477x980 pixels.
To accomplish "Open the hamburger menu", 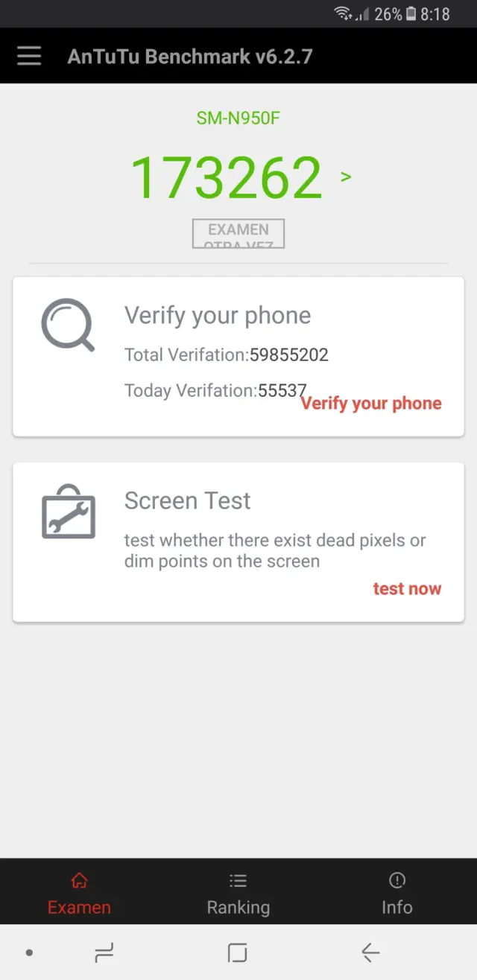I will tap(29, 56).
